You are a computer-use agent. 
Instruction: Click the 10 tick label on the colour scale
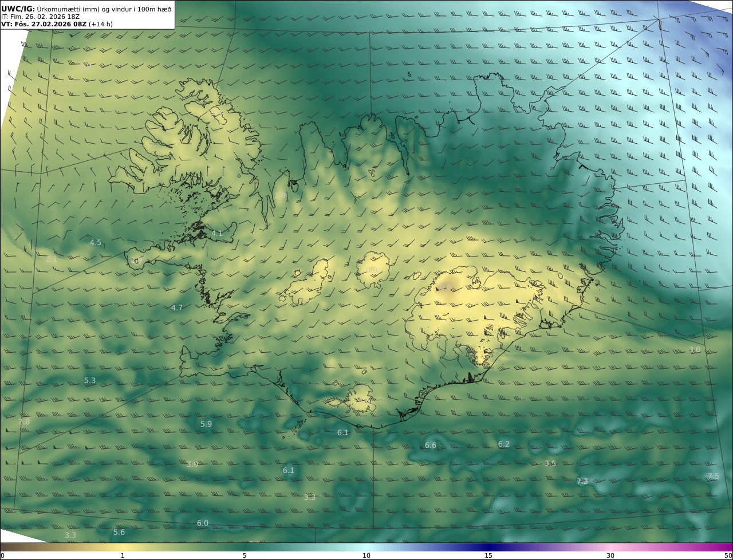click(366, 556)
